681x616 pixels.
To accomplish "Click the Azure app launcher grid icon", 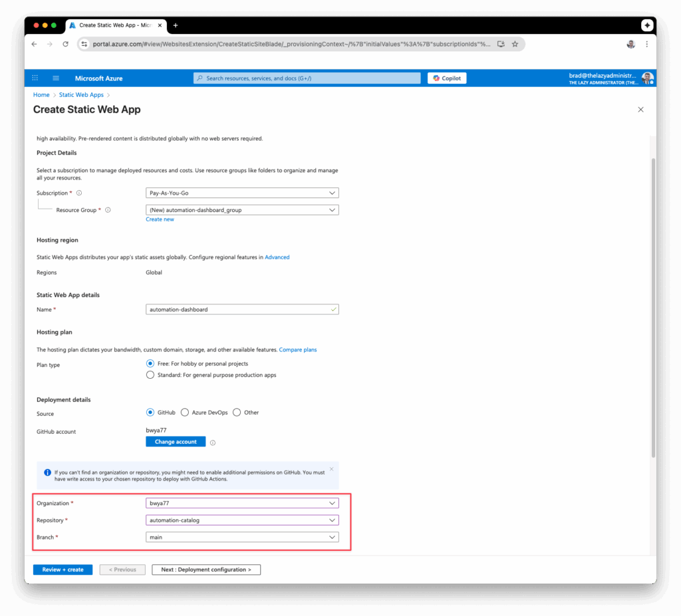I will point(35,78).
